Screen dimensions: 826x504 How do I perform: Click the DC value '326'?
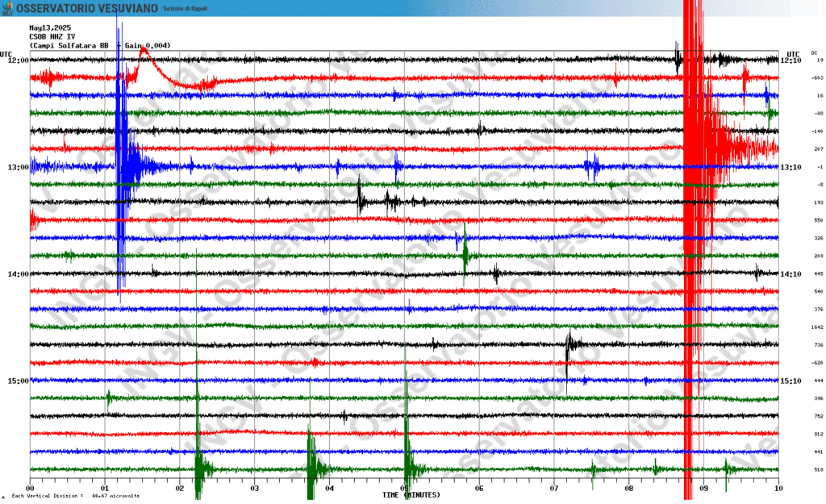pos(819,239)
